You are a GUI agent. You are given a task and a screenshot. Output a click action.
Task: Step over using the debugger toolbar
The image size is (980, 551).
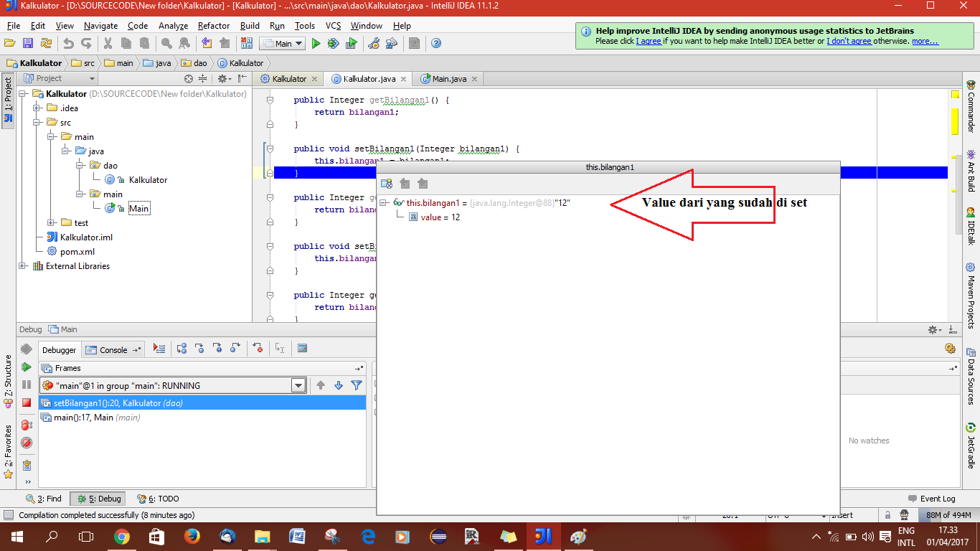click(x=182, y=349)
